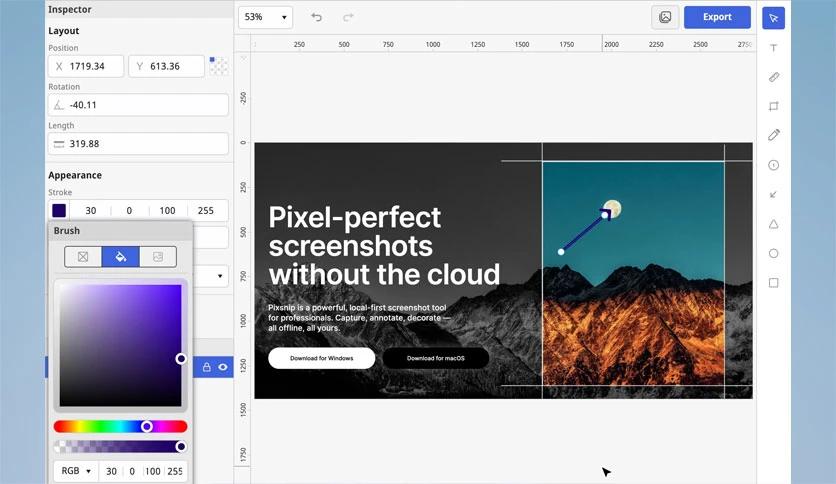Click the Download for Windows button

321,358
